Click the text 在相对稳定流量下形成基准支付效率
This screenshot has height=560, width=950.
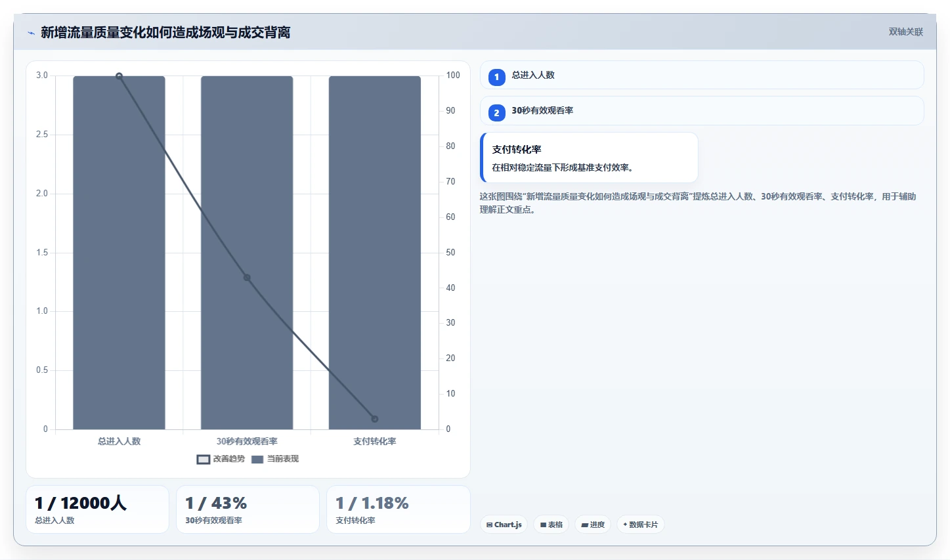(x=563, y=167)
